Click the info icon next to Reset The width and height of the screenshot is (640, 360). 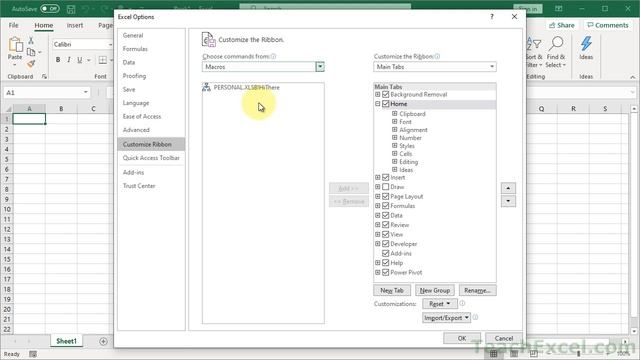[x=462, y=303]
